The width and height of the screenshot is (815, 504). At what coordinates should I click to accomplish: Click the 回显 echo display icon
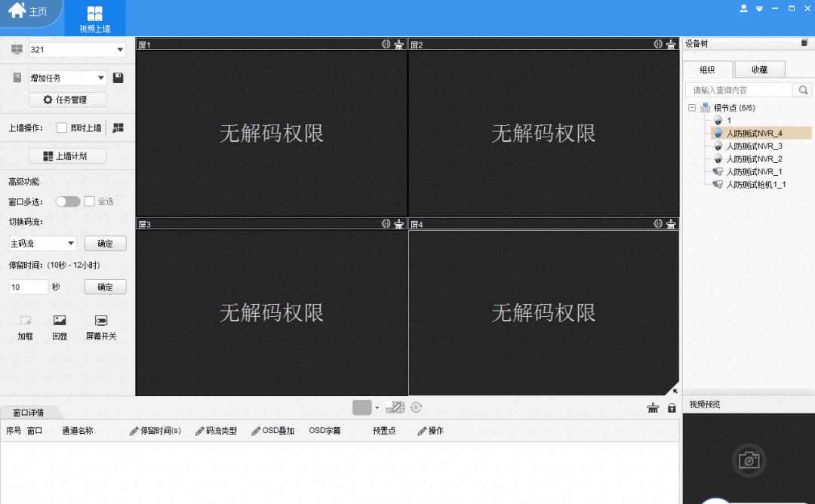point(60,321)
